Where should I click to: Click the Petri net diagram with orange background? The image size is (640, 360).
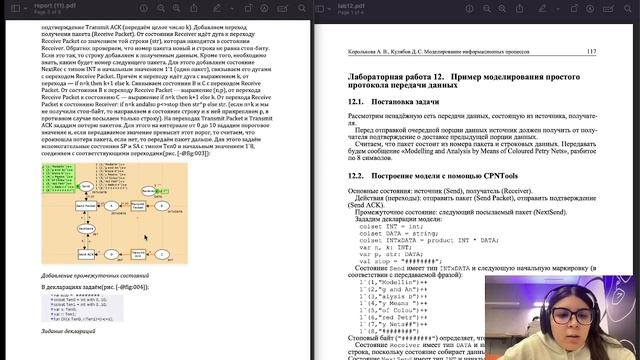click(114, 213)
